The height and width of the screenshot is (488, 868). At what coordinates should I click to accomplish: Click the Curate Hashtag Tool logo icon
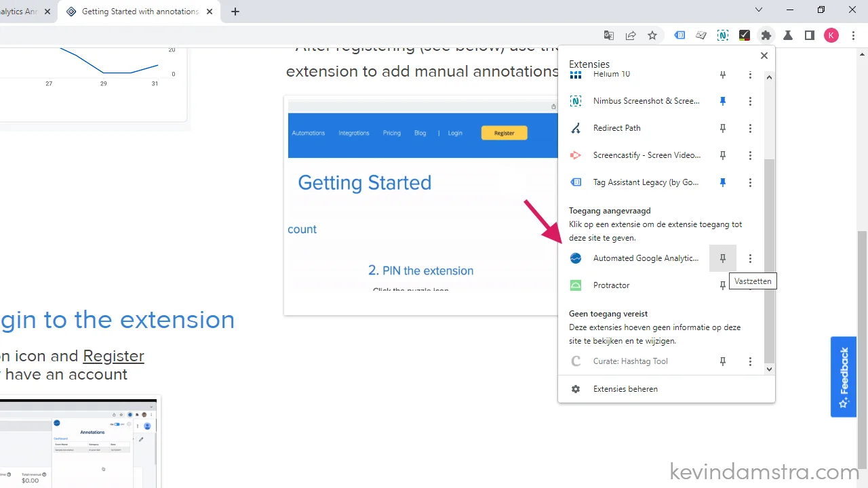point(576,361)
